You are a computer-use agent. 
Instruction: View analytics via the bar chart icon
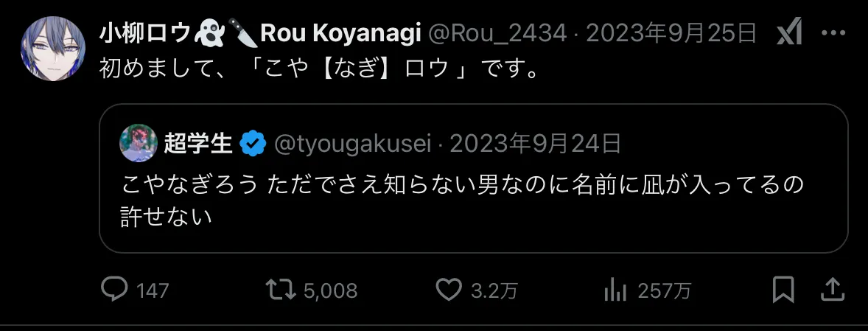click(x=615, y=290)
